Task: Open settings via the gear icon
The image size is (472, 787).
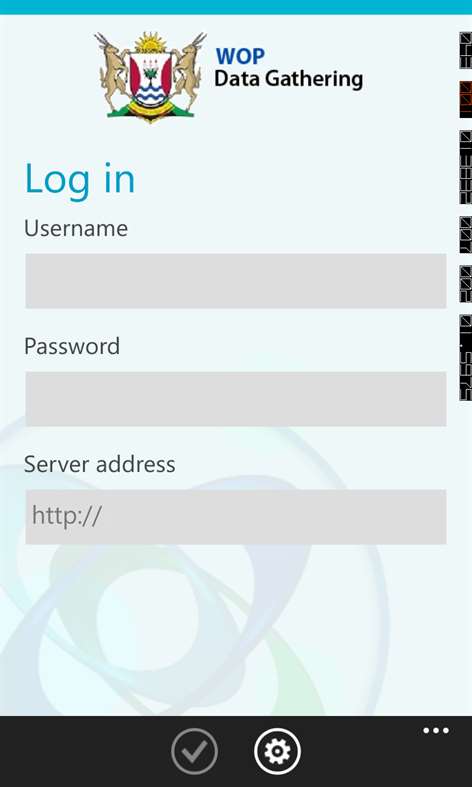Action: tap(277, 751)
